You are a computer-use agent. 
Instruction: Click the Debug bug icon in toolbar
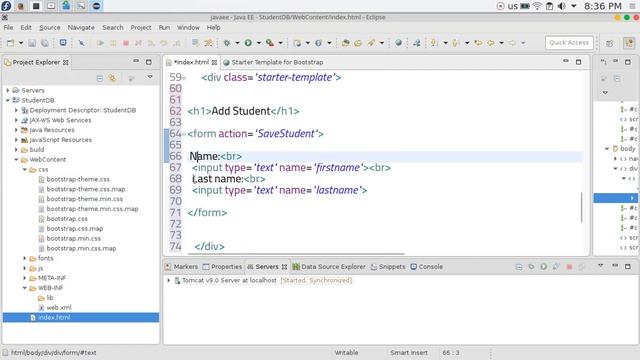tap(227, 43)
